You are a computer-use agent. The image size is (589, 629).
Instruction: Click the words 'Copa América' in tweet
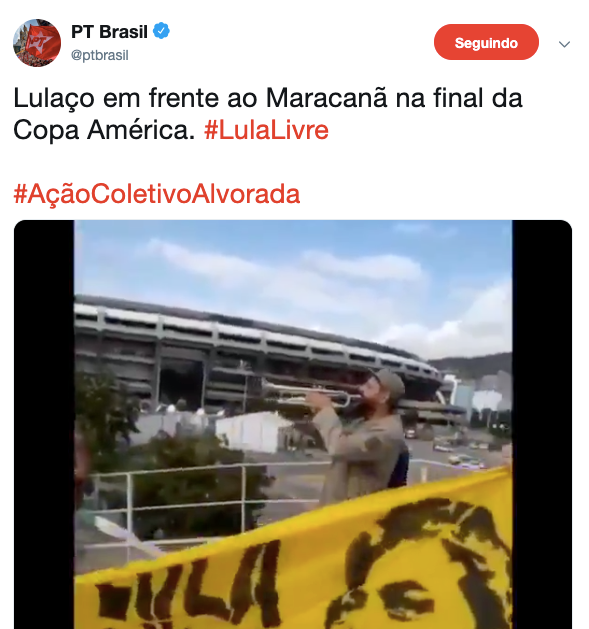(104, 130)
